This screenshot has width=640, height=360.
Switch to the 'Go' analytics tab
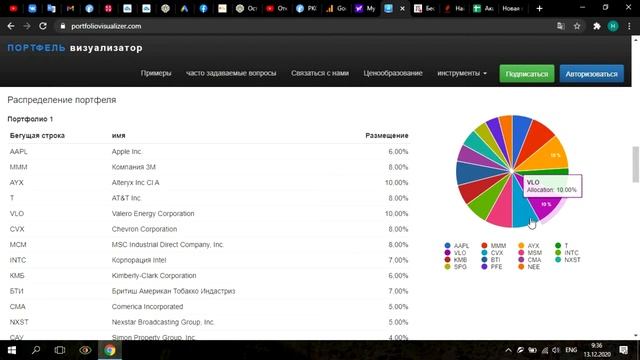(x=336, y=8)
